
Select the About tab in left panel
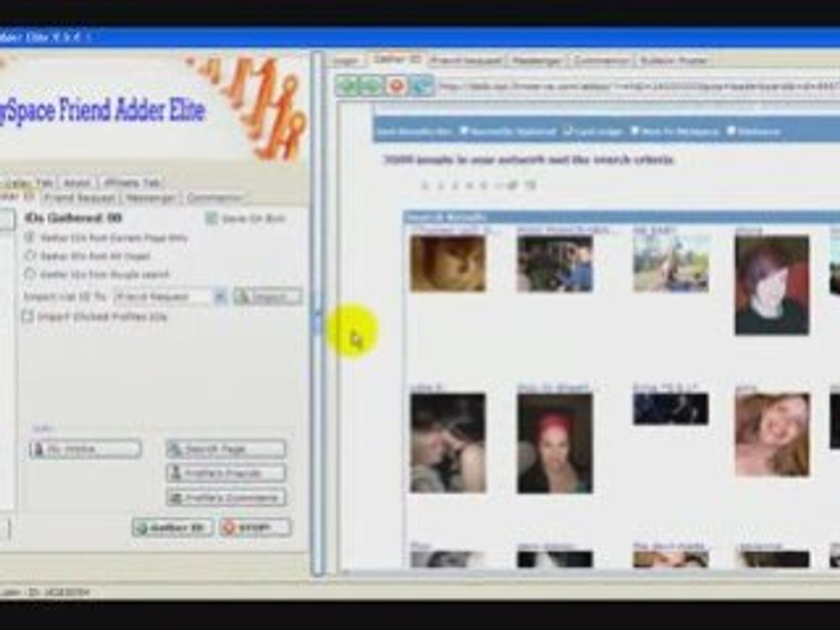tap(76, 183)
